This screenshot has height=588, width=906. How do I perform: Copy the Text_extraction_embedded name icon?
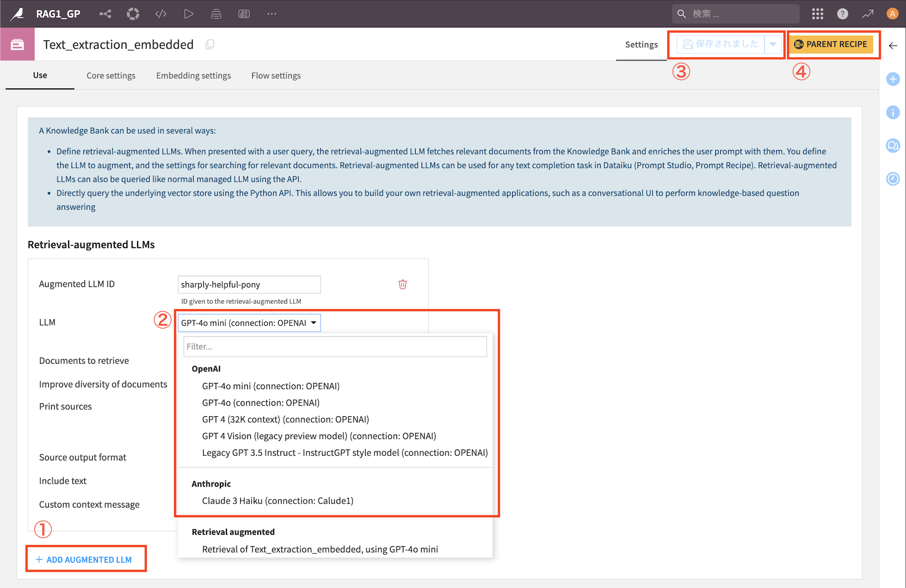[210, 45]
